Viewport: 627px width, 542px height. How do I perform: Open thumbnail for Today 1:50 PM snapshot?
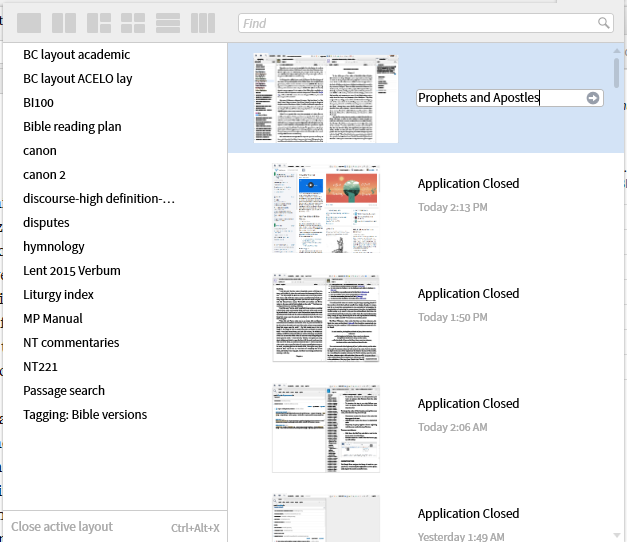[x=326, y=318]
